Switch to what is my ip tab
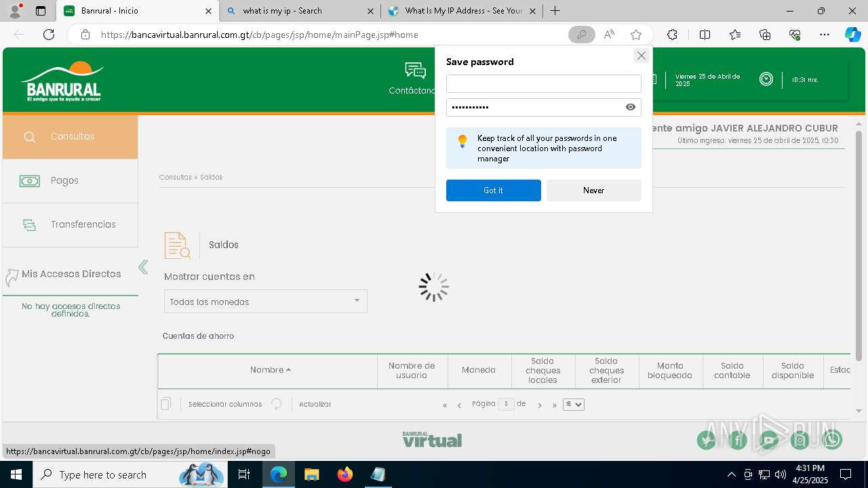 point(300,11)
